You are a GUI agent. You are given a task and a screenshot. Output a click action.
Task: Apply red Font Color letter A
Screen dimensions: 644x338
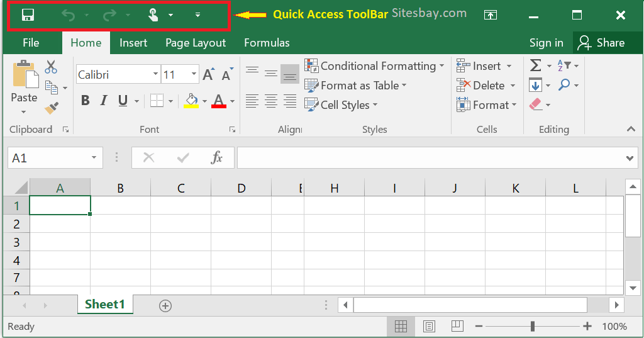[x=219, y=101]
